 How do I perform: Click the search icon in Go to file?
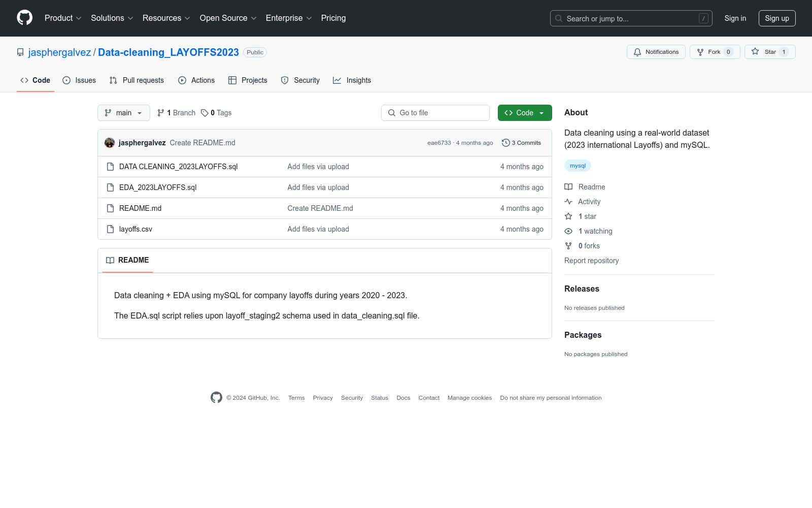[392, 113]
